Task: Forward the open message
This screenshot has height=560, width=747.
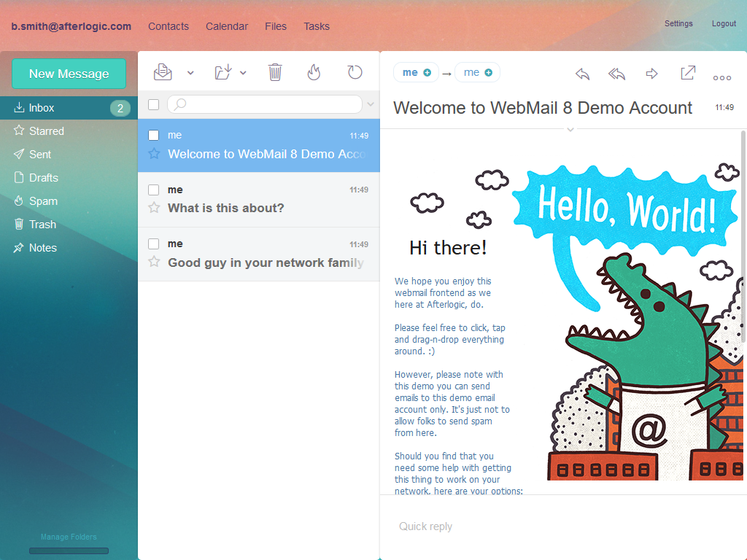Action: pos(652,74)
